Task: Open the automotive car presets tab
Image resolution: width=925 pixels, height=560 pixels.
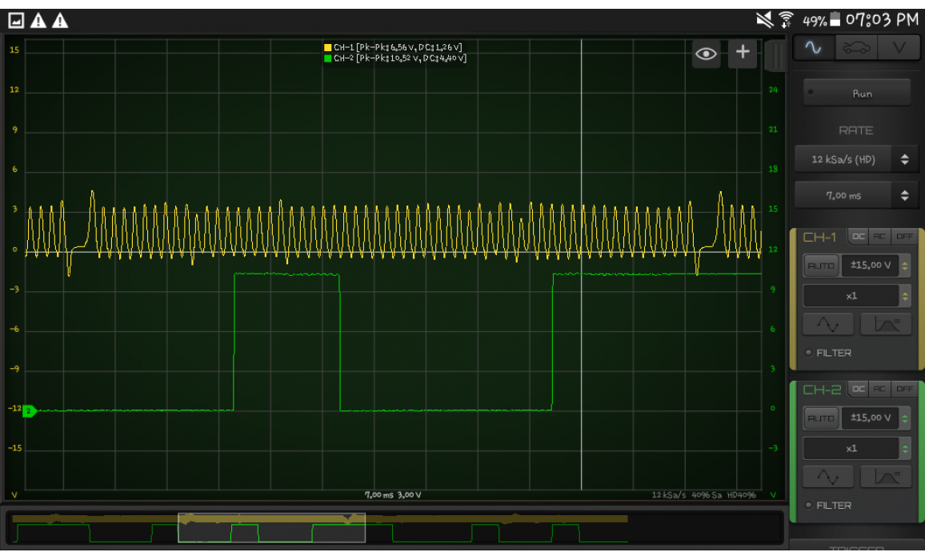Action: pos(855,48)
